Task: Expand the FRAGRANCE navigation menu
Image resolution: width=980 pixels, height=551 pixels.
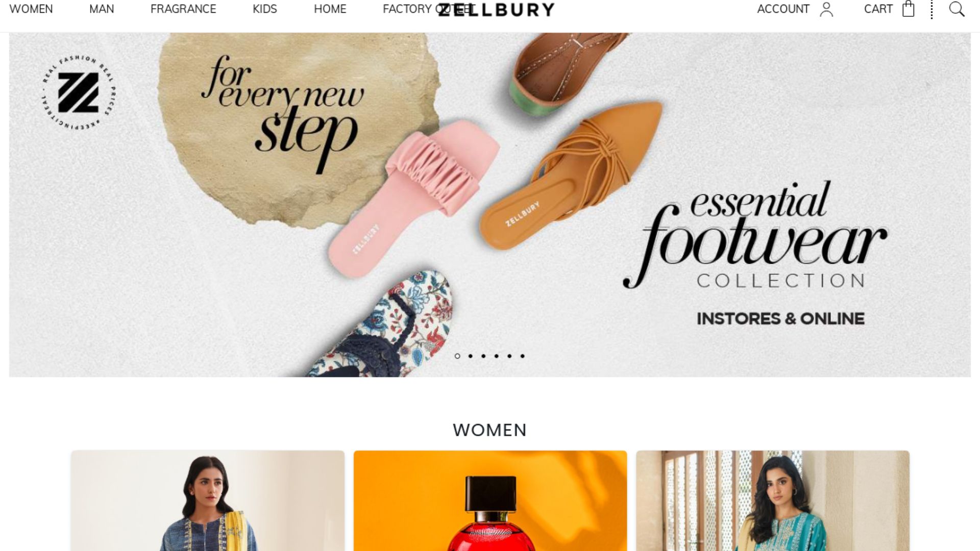Action: pos(183,9)
